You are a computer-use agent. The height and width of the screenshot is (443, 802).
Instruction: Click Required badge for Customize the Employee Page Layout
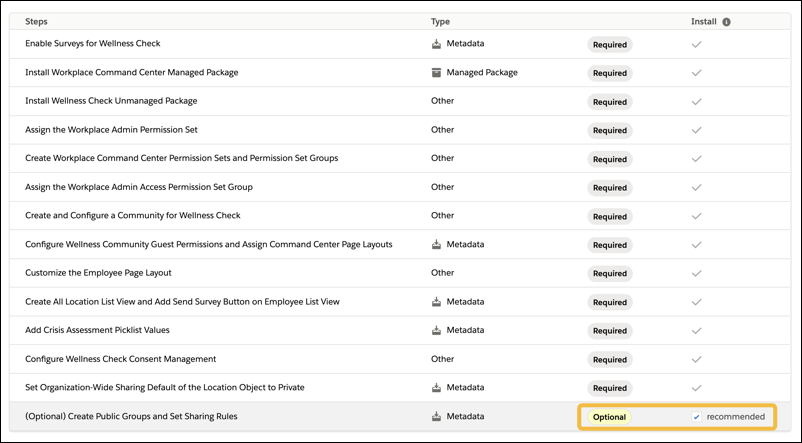click(x=610, y=274)
